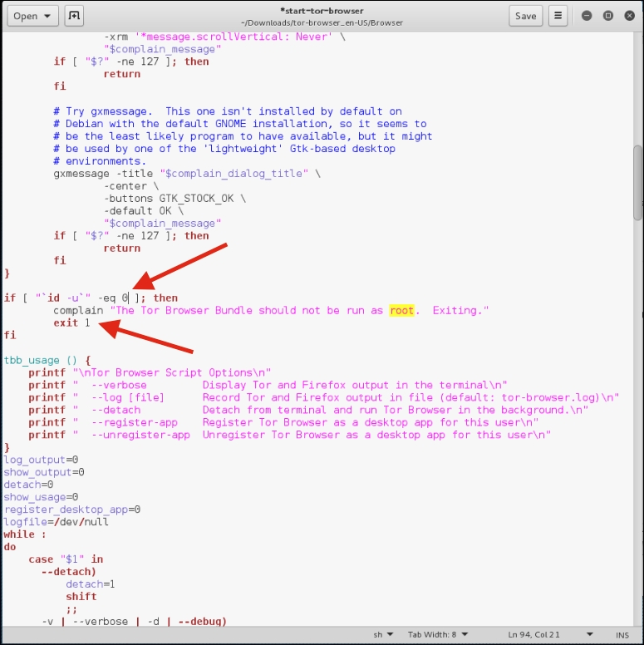644x645 pixels.
Task: Click the --verbose | -d | --debug) line
Action: click(x=134, y=621)
